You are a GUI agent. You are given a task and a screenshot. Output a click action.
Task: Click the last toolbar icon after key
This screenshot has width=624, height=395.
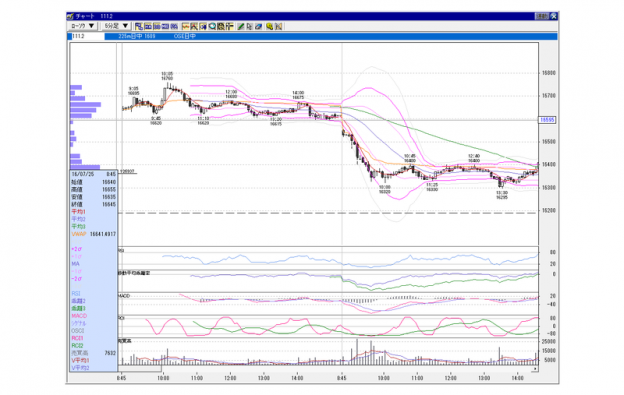pos(279,26)
